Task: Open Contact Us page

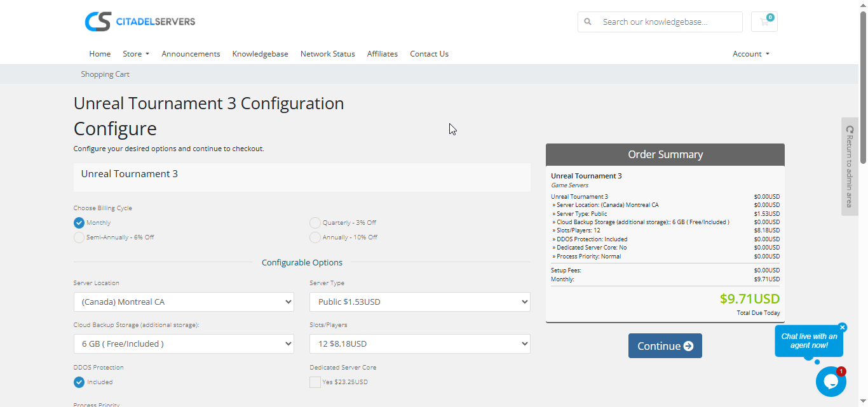Action: (429, 54)
